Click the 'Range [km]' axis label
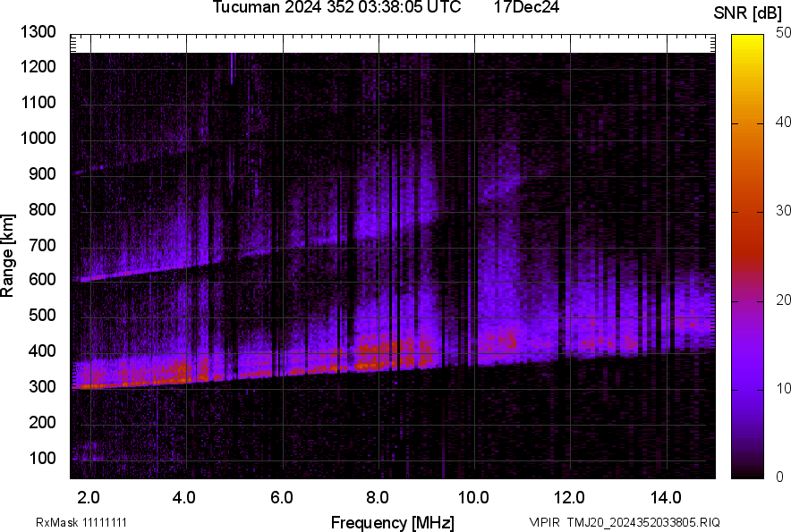 7,256
